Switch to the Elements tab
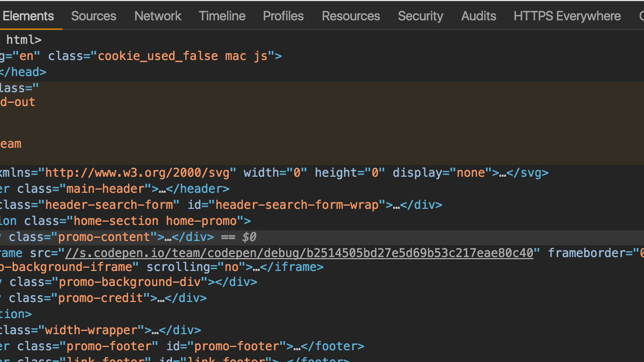The image size is (644, 362). [28, 16]
